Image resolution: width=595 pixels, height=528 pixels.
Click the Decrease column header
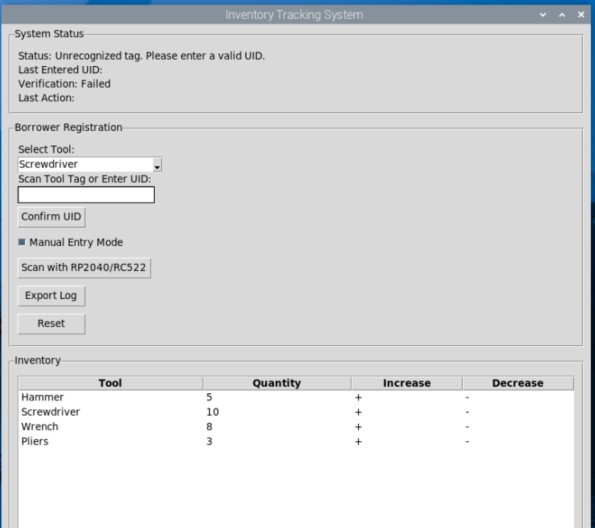518,383
